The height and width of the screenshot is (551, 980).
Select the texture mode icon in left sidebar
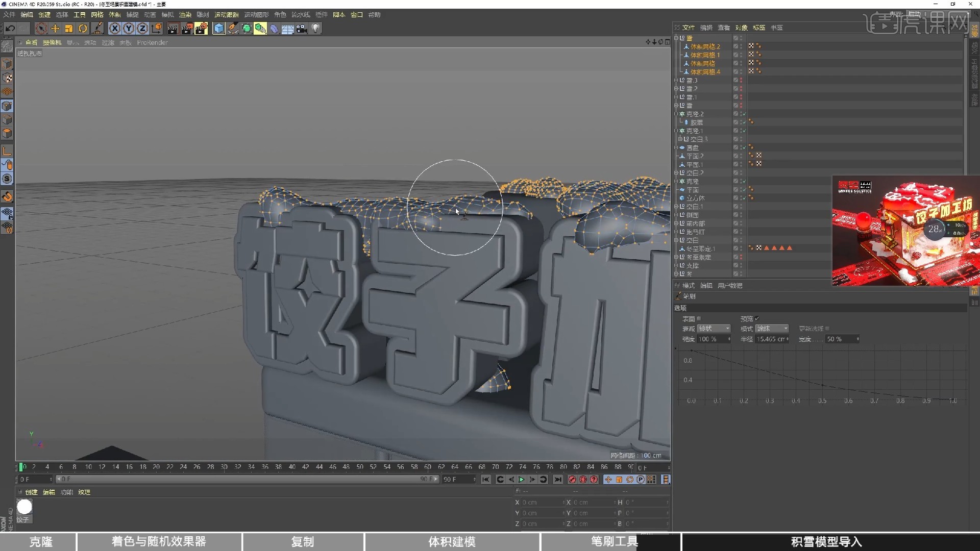point(7,78)
